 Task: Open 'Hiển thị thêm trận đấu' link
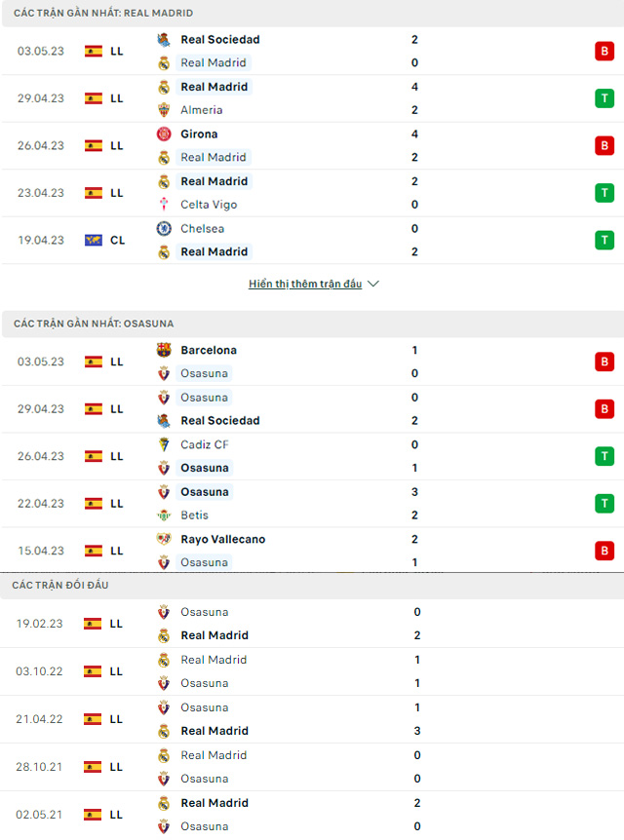[305, 284]
